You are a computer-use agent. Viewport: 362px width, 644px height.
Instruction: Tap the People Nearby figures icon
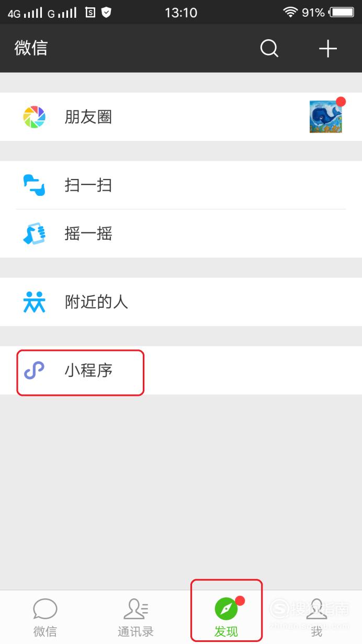point(35,302)
